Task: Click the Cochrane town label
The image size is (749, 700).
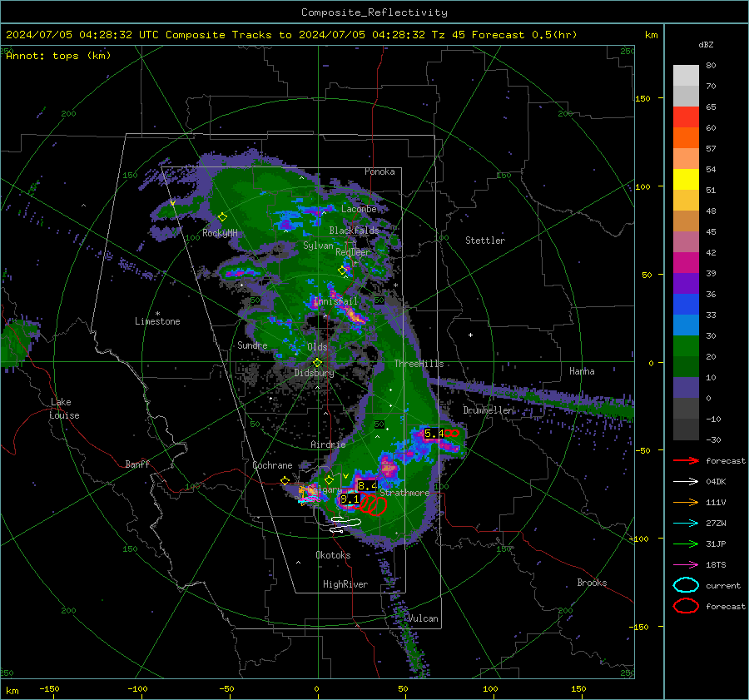Action: pos(272,465)
